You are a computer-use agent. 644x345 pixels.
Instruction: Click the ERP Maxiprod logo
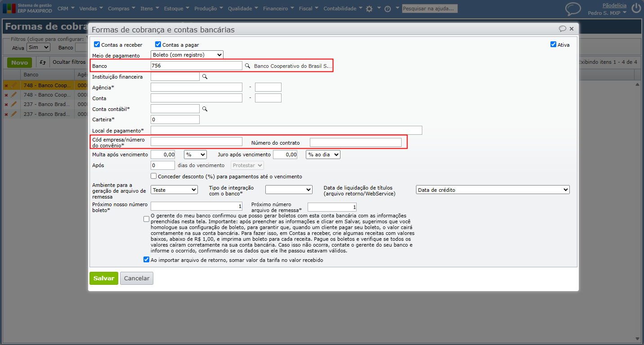click(x=27, y=8)
